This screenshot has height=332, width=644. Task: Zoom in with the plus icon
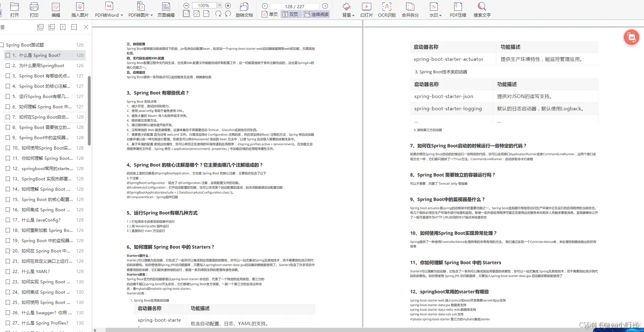[228, 6]
